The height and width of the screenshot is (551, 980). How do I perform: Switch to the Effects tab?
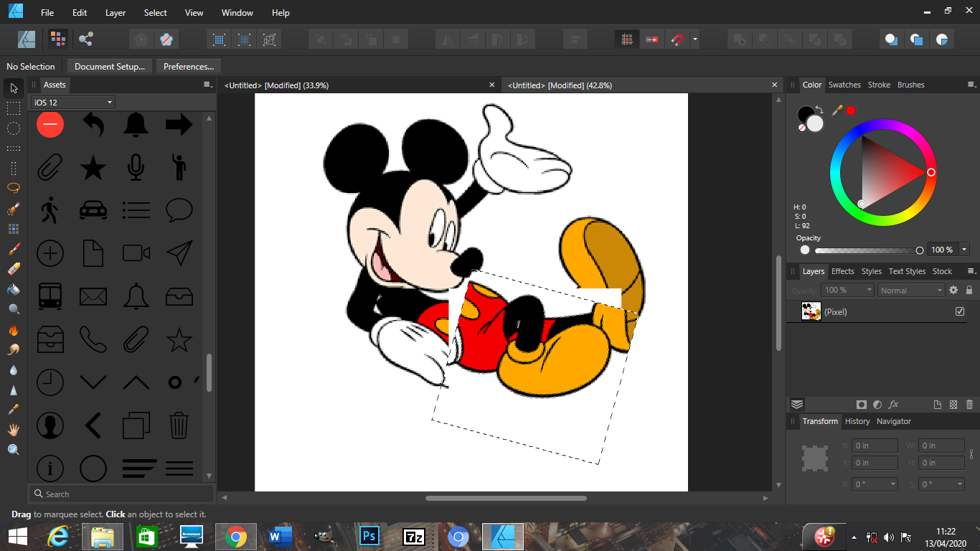point(842,271)
